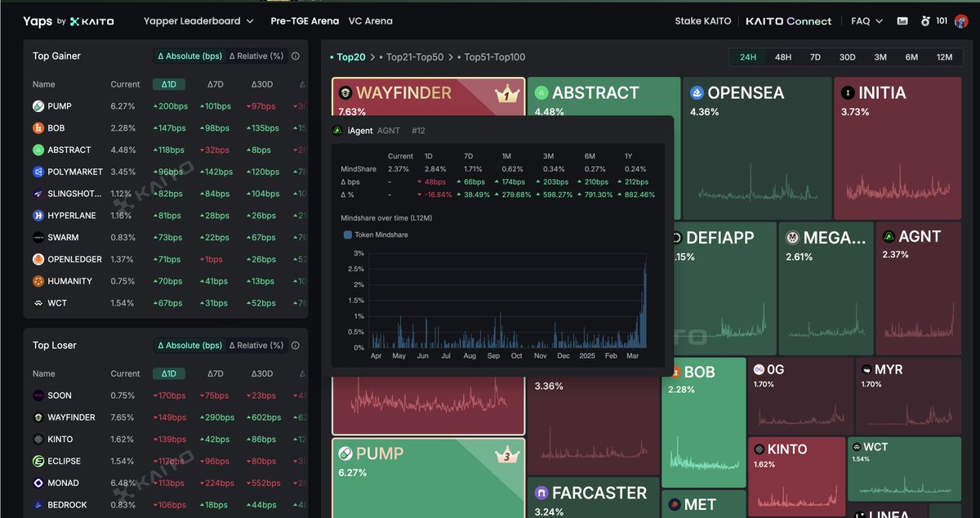Click the 0G heatmap tile
980x518 pixels.
point(800,395)
